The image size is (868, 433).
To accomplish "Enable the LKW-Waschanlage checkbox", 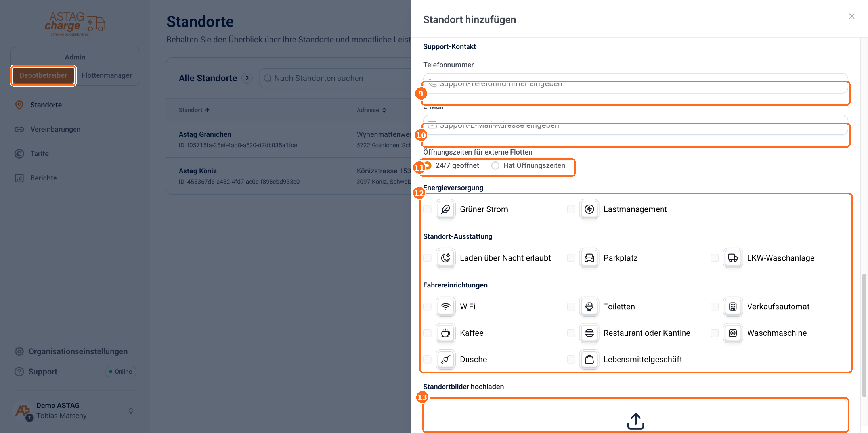I will [715, 258].
